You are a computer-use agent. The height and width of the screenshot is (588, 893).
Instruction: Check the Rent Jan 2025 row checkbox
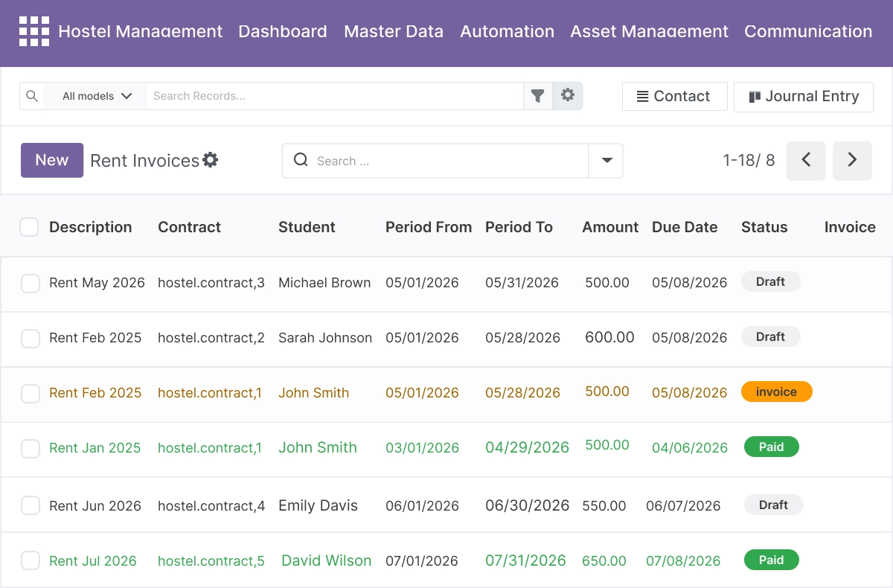pyautogui.click(x=31, y=448)
